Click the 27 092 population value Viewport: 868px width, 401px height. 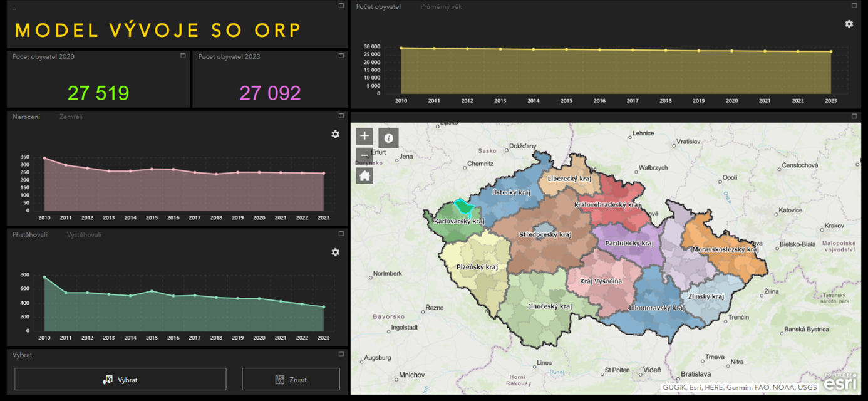(x=270, y=93)
